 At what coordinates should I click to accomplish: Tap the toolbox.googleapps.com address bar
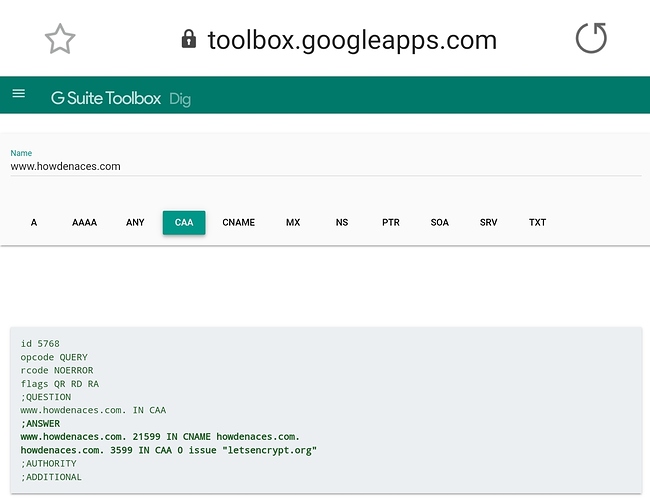tap(352, 40)
